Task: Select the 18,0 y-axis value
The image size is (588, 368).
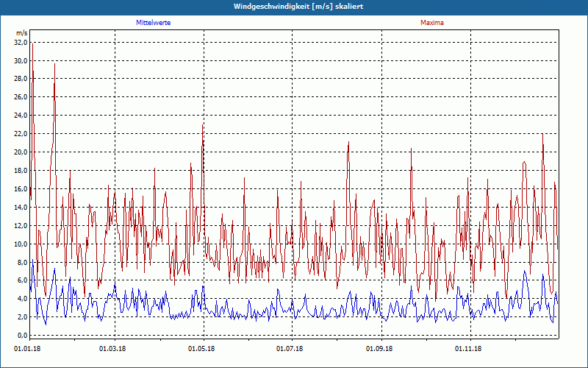Action: (21, 171)
